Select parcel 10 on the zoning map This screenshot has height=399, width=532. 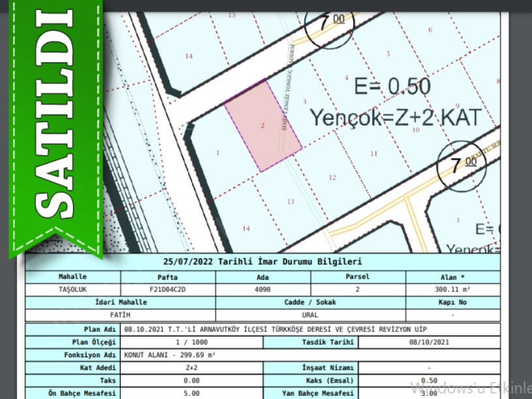point(416,130)
